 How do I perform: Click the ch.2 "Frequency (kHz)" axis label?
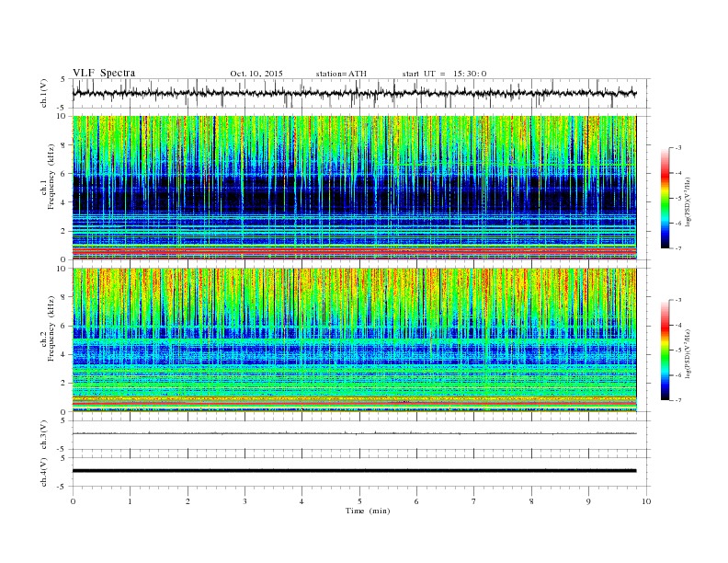tap(51, 328)
